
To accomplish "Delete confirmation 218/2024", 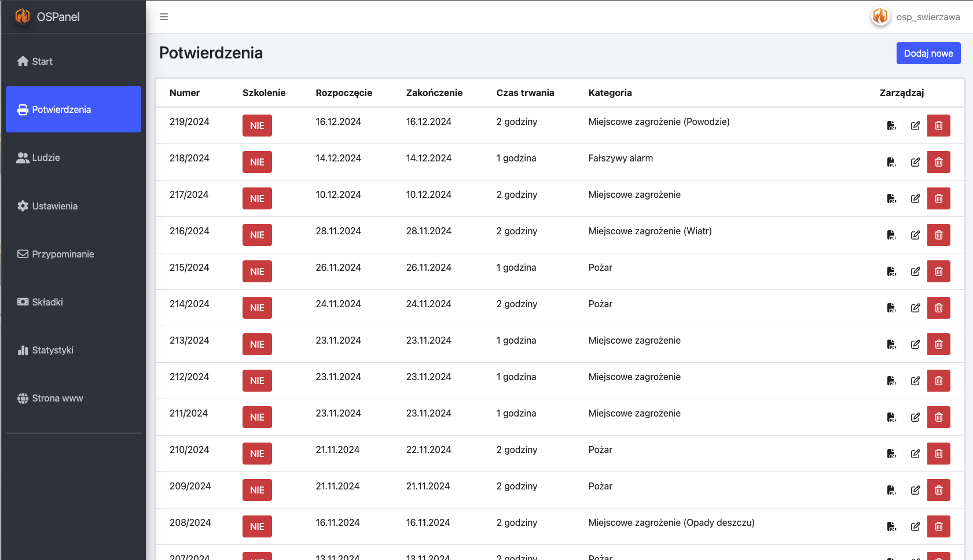I will click(939, 162).
